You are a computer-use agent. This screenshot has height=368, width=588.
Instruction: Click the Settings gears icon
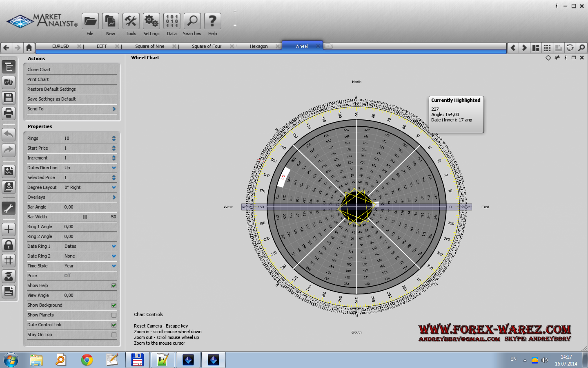(151, 21)
